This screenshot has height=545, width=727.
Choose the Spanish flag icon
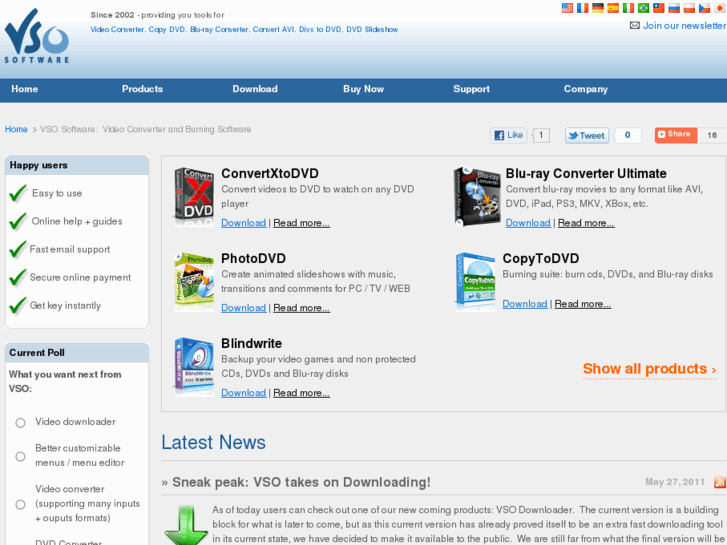click(613, 8)
